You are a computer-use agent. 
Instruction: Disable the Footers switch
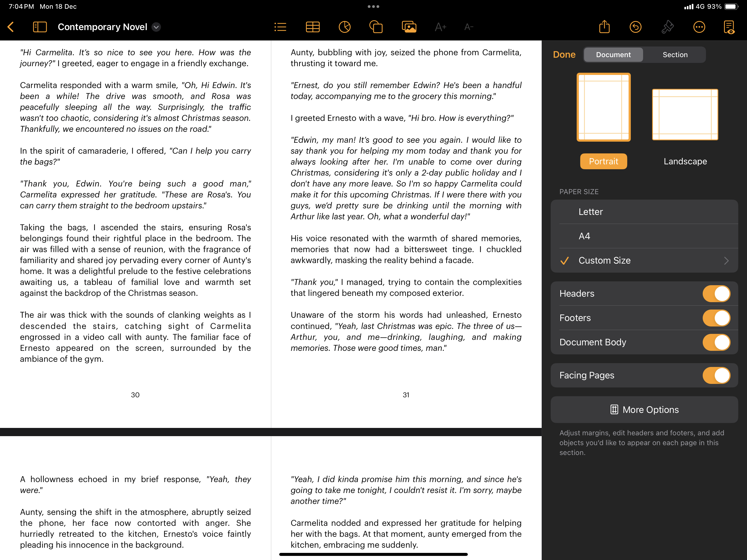point(716,318)
